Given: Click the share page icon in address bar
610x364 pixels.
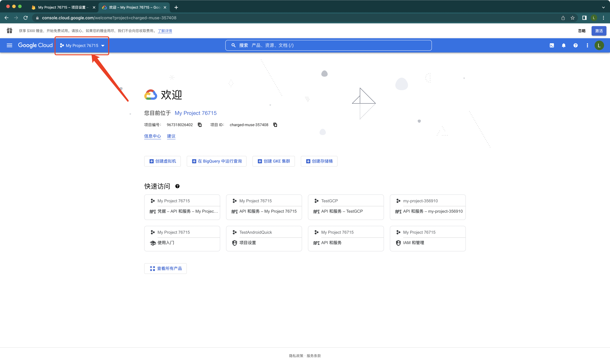Looking at the screenshot, I should [563, 18].
